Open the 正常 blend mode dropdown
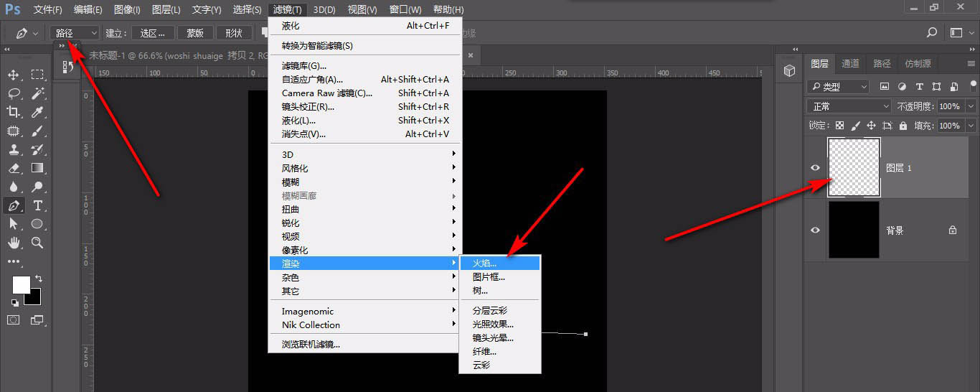 (x=849, y=106)
